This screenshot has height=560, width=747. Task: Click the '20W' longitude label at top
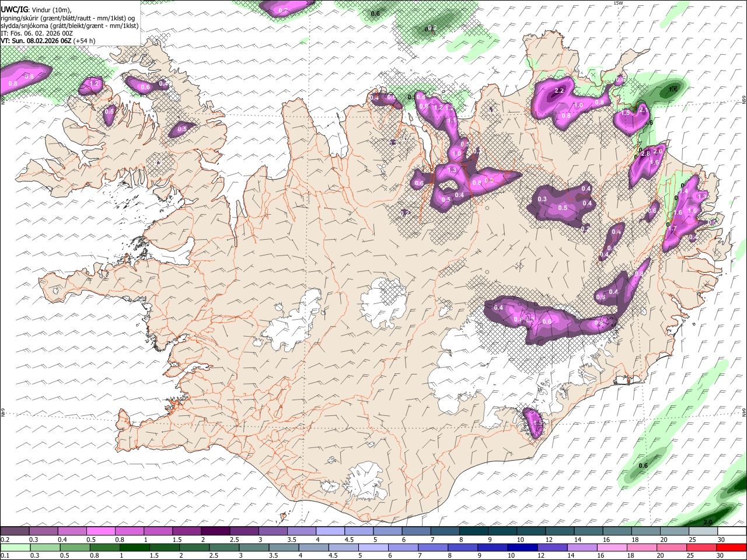pos(310,3)
